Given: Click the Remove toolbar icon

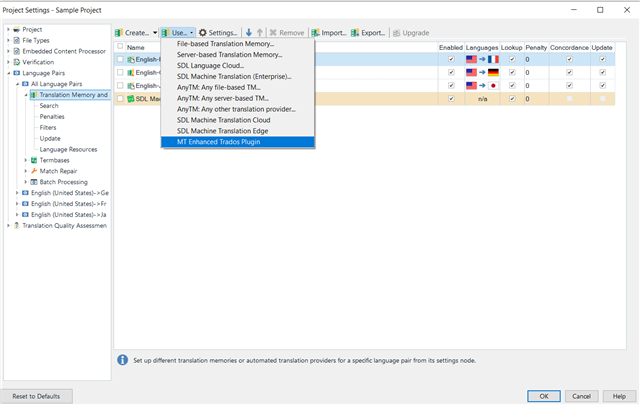Looking at the screenshot, I should pos(273,33).
